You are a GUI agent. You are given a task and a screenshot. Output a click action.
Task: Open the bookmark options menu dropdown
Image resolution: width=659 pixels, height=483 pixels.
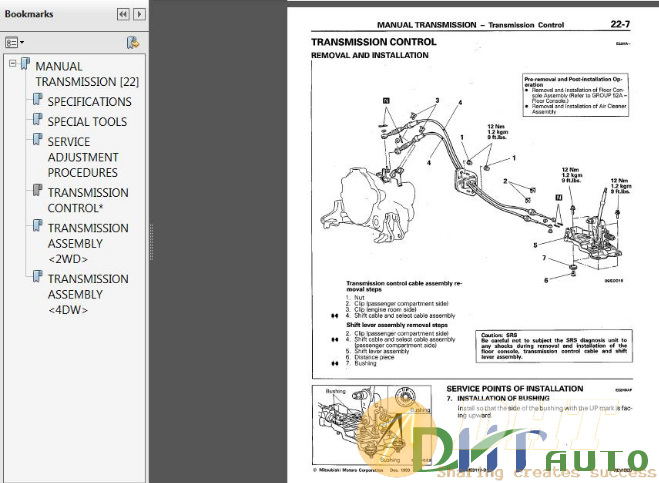[x=15, y=42]
